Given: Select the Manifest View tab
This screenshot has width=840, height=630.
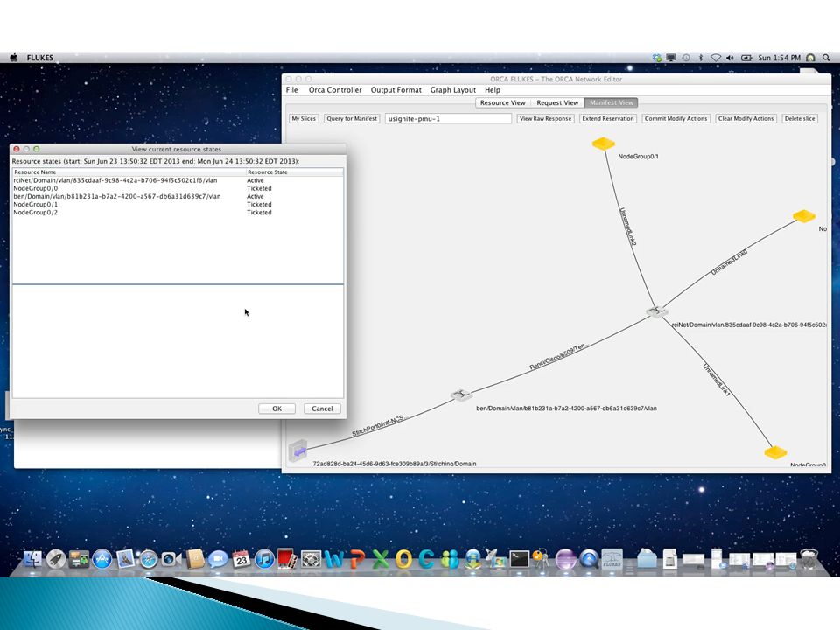Looking at the screenshot, I should pos(612,103).
